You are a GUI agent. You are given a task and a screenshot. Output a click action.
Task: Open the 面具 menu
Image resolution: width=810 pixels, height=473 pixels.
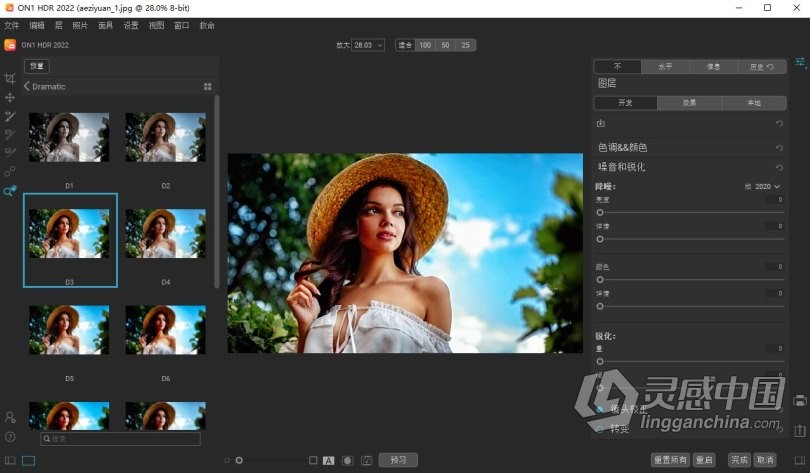click(x=105, y=25)
